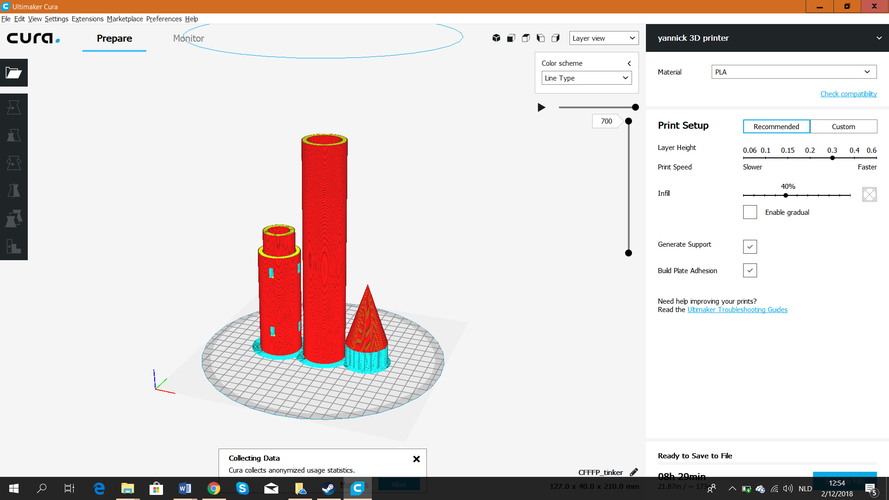Open the Help menu
Screen dimensions: 889x500
click(x=192, y=19)
